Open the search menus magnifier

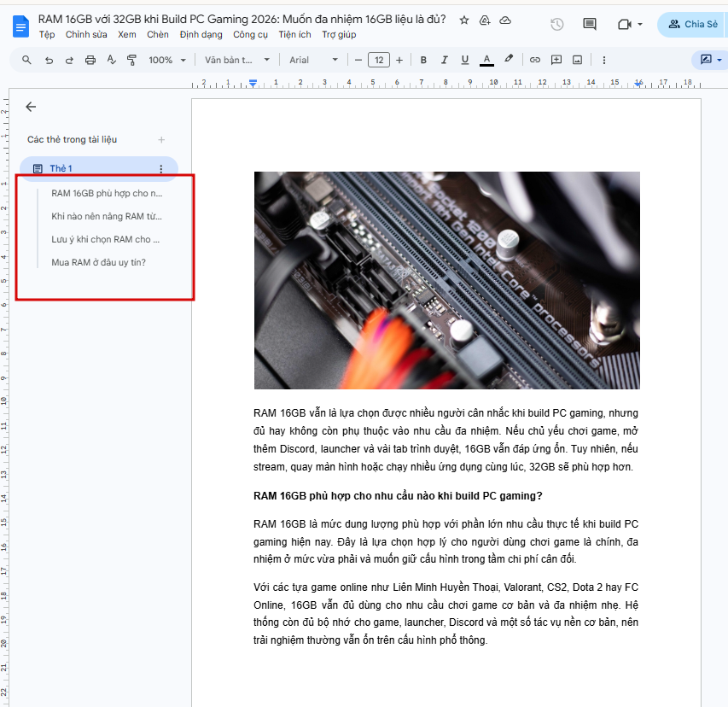pos(27,60)
